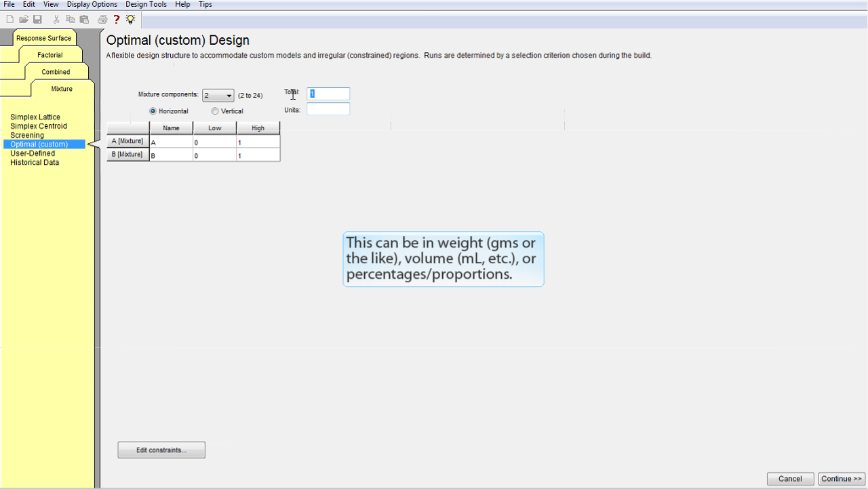The image size is (868, 489).
Task: Click the Low cell for component B
Action: tap(214, 155)
